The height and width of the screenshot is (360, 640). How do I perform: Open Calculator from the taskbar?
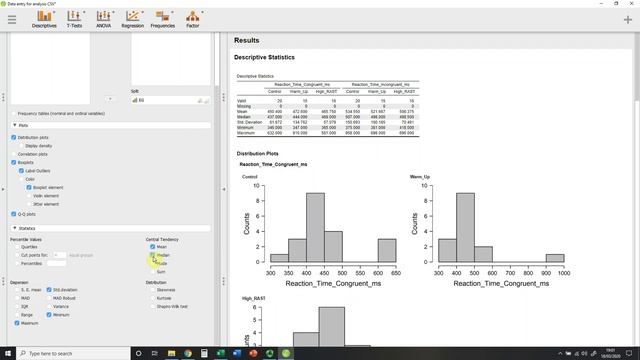204,353
